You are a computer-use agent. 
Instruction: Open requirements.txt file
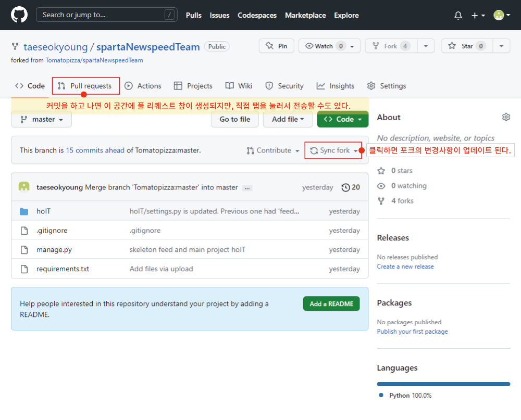click(63, 269)
